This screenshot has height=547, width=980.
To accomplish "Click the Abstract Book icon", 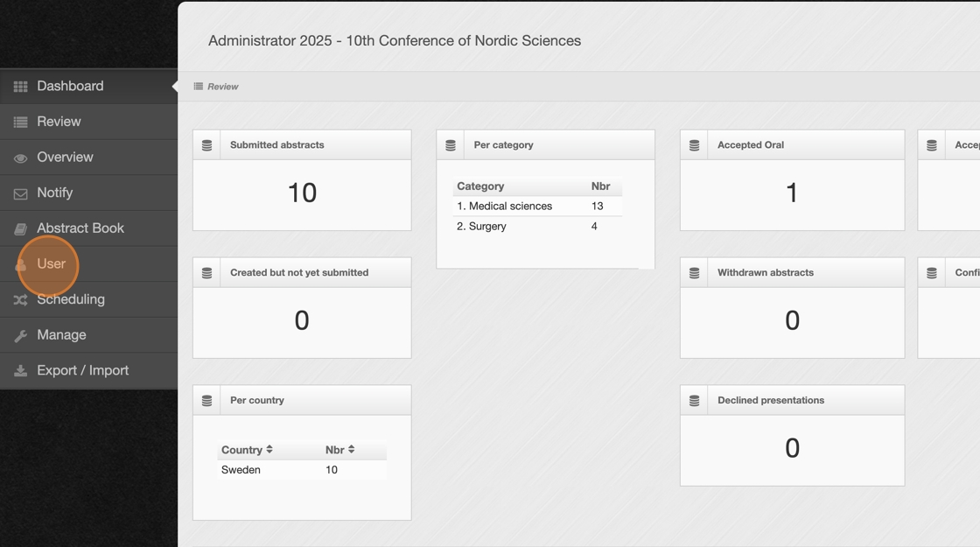I will 20,229.
